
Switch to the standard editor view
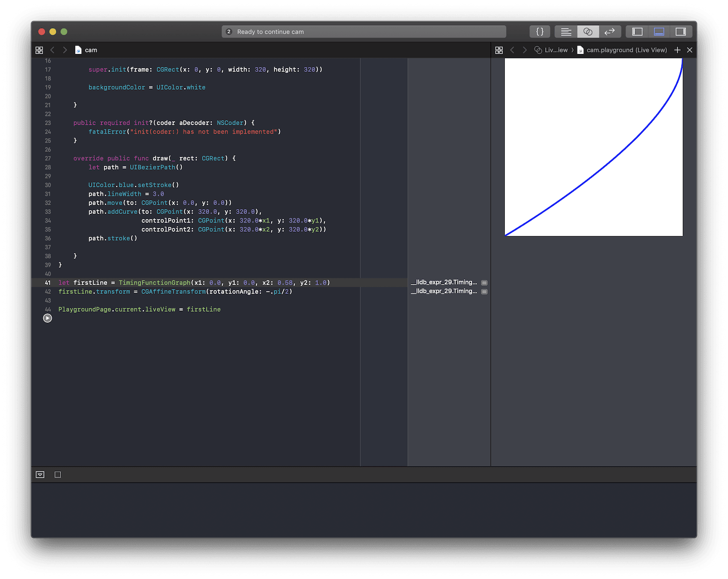[x=566, y=32]
